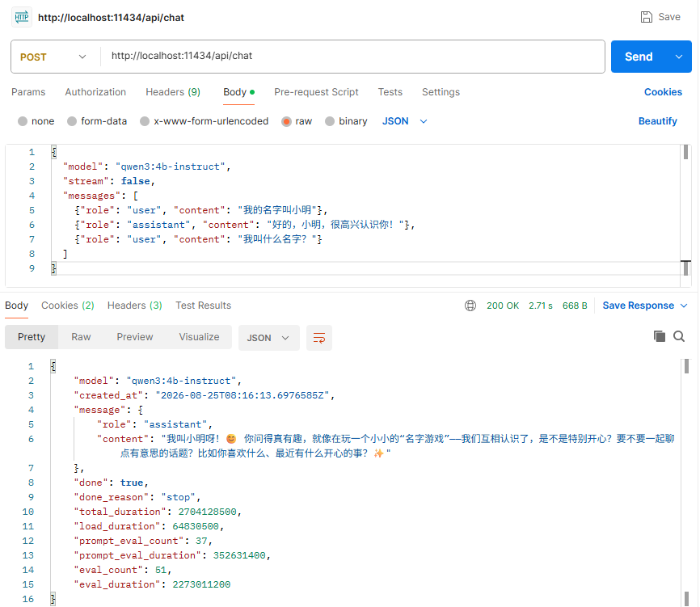The width and height of the screenshot is (700, 607).
Task: Switch to Headers (9) request tab
Action: (173, 92)
